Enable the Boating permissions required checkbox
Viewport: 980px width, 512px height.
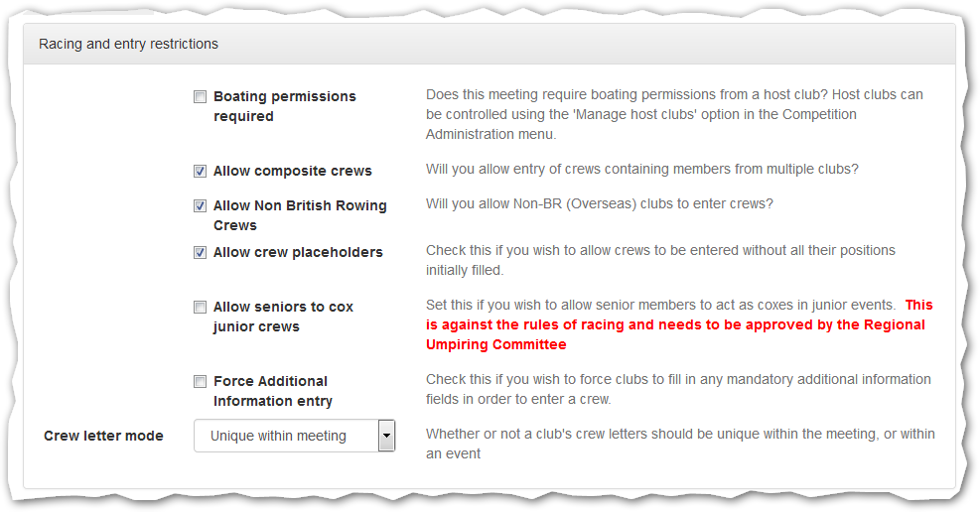click(200, 97)
